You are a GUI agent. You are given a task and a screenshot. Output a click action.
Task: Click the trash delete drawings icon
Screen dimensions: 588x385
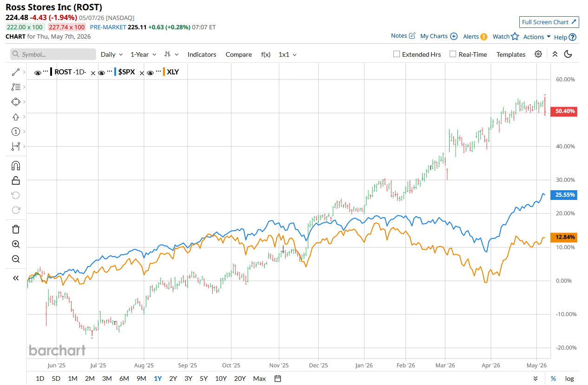(15, 229)
